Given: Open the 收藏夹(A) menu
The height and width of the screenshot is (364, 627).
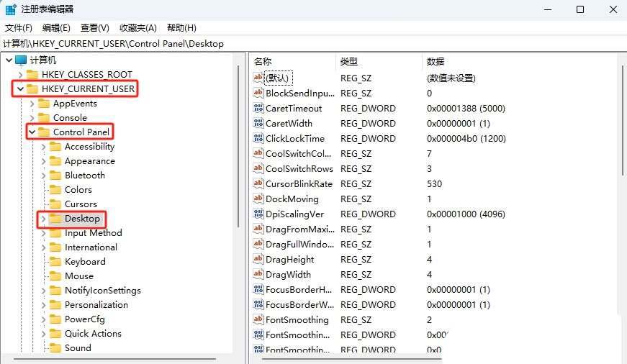Looking at the screenshot, I should click(138, 28).
